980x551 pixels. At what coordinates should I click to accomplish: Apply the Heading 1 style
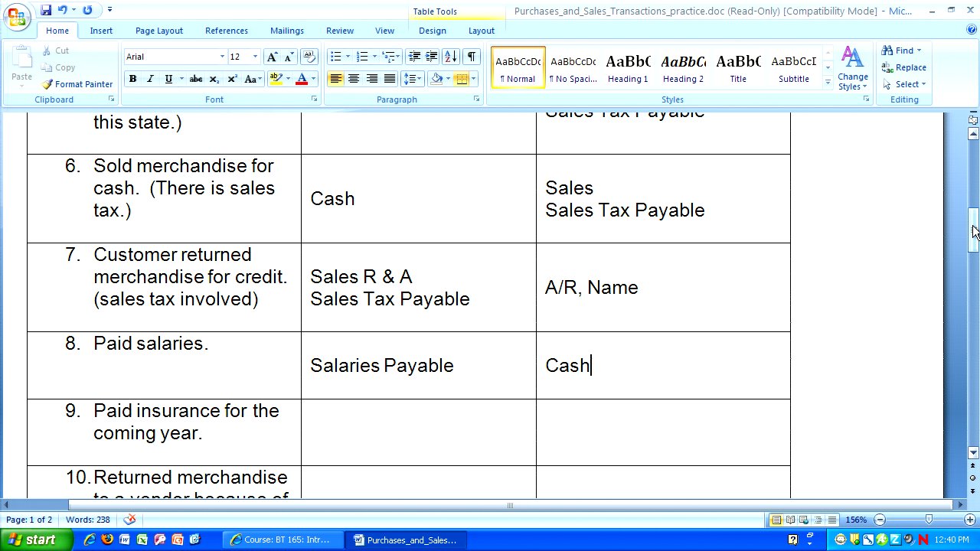pos(628,67)
